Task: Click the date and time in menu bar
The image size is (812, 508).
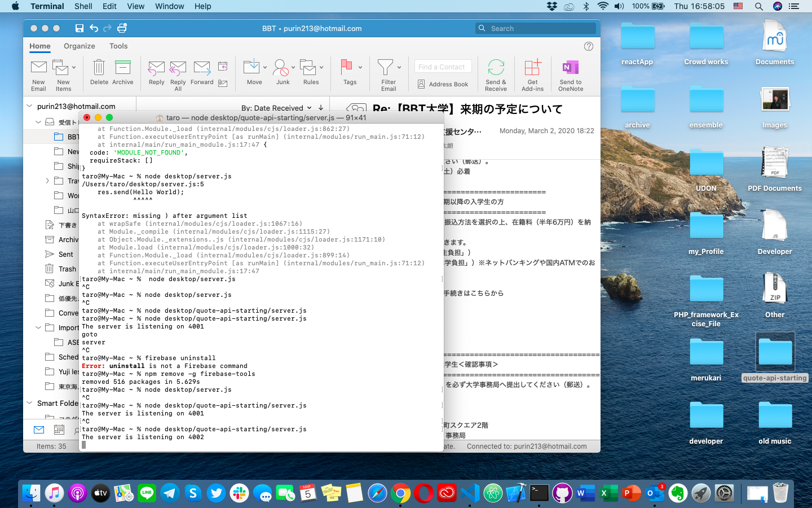Action: coord(699,6)
